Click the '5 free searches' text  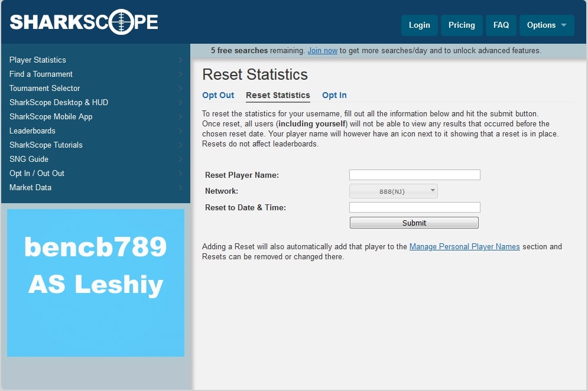coord(239,51)
